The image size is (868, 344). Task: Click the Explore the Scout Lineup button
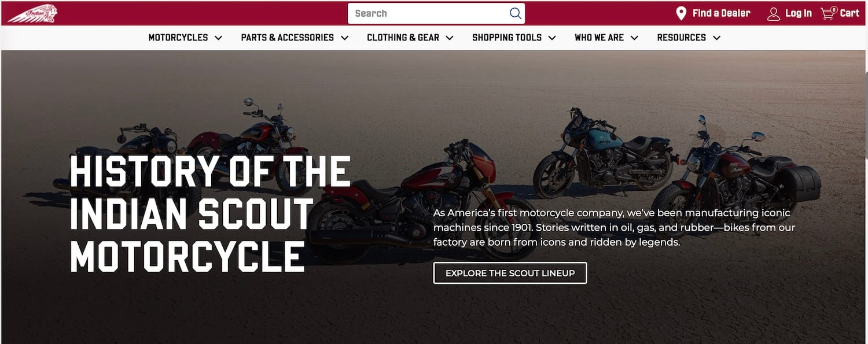click(510, 273)
